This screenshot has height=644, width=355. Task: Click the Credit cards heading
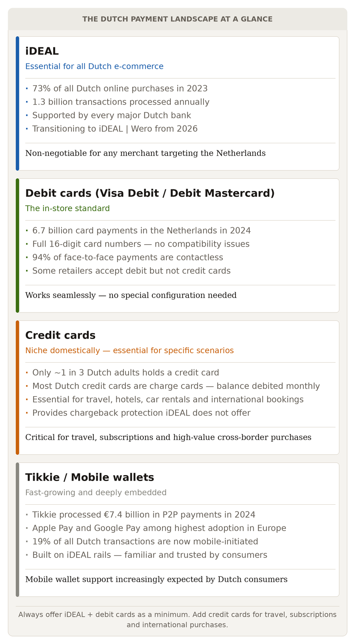(60, 335)
